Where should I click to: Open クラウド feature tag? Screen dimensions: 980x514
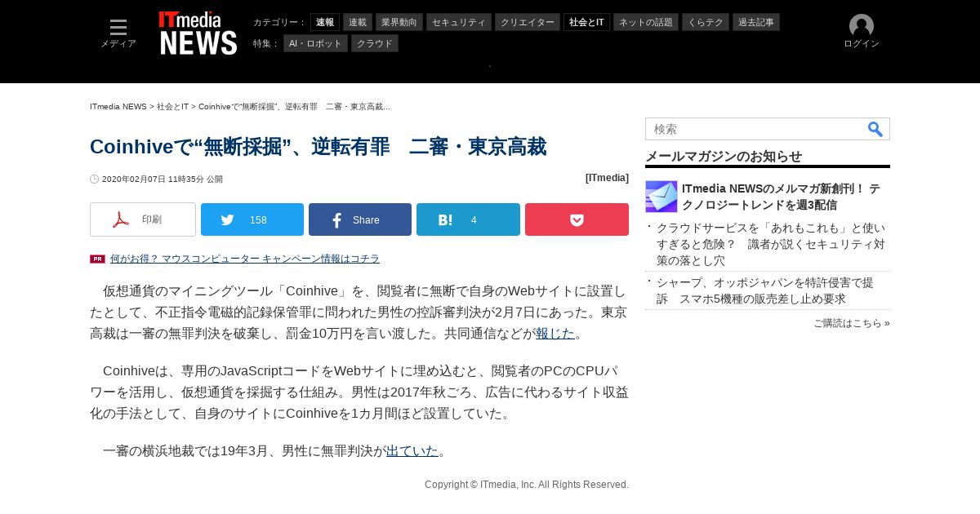pyautogui.click(x=375, y=43)
